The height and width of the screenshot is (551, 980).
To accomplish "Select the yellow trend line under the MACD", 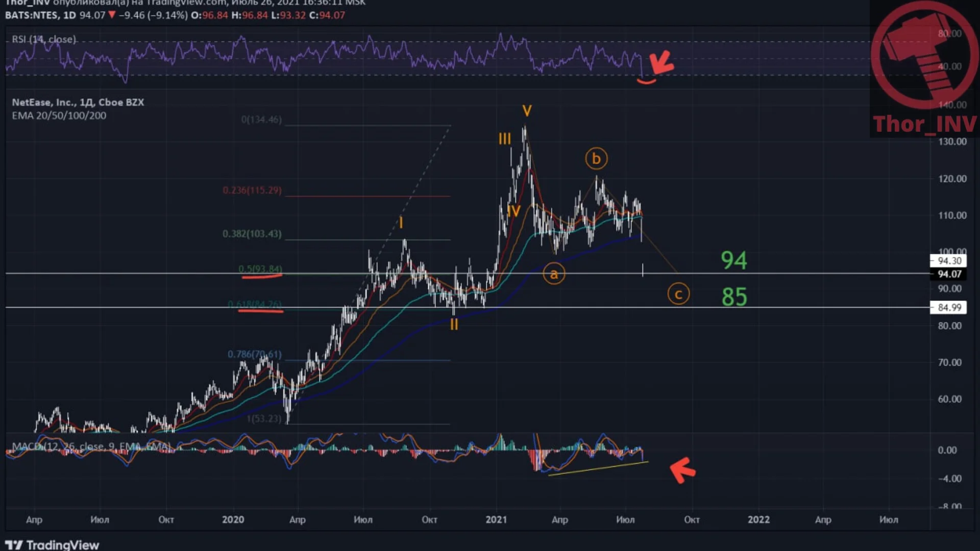I will coord(598,468).
